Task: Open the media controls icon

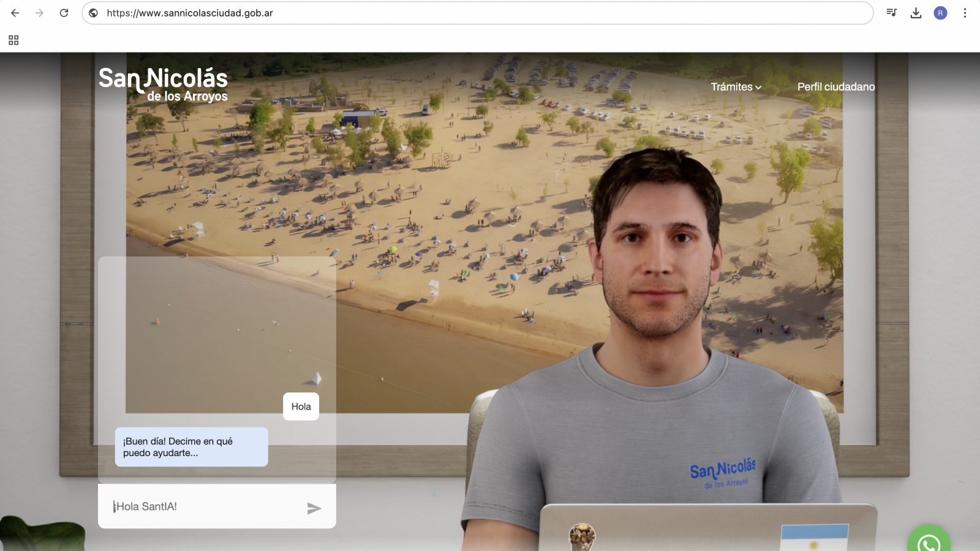Action: tap(891, 13)
